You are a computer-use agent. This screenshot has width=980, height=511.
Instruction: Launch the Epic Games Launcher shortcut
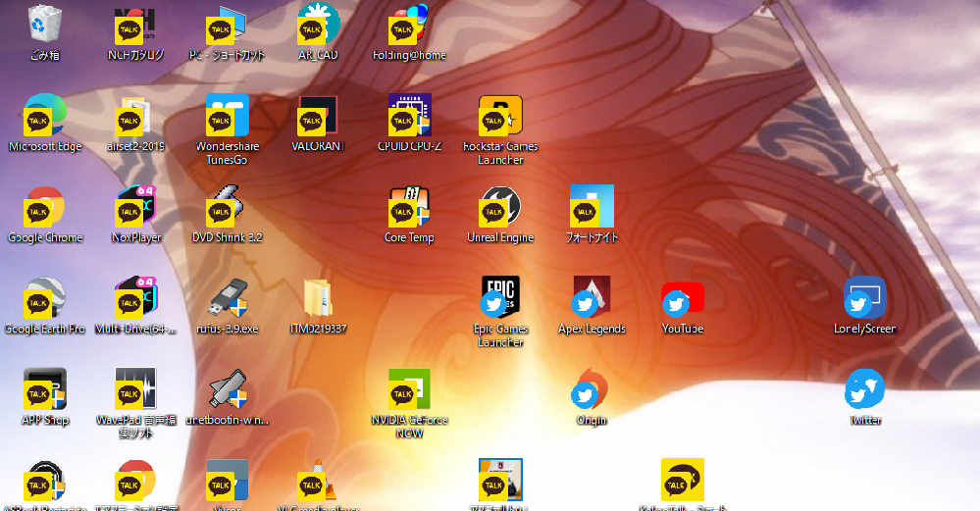tap(500, 297)
